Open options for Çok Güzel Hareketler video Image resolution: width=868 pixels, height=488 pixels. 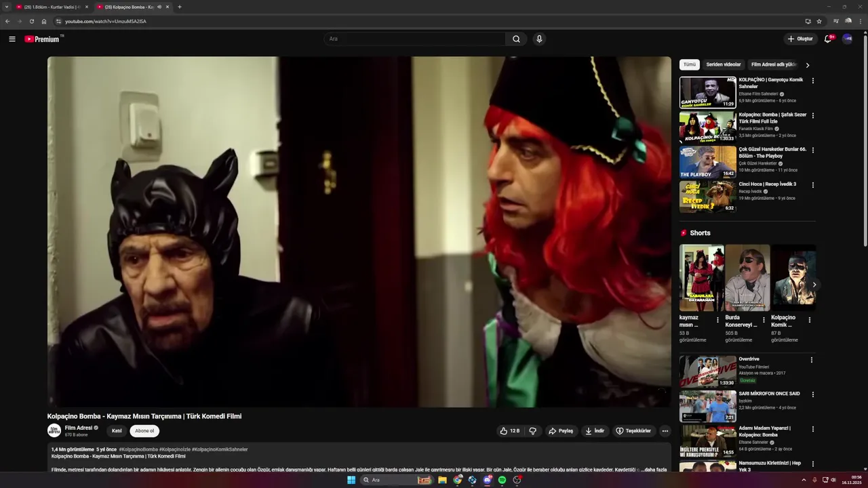pos(812,150)
